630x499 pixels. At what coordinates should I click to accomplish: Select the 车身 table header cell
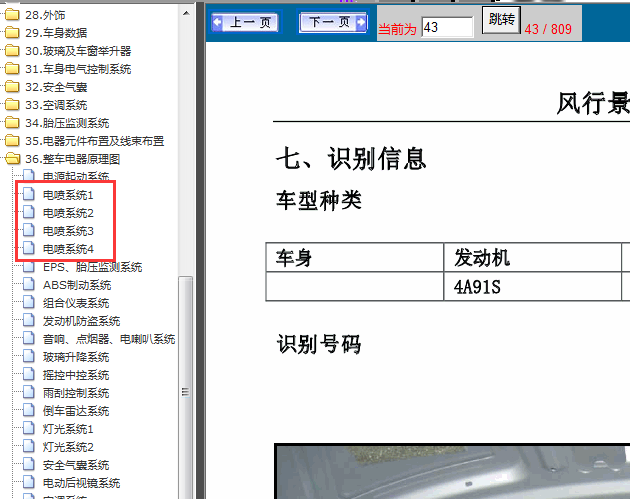click(354, 257)
